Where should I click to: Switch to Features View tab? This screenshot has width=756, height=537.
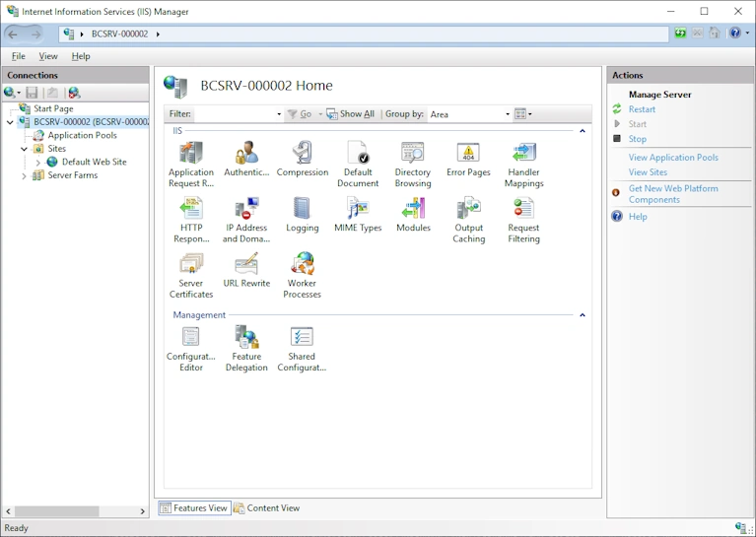[x=194, y=508]
